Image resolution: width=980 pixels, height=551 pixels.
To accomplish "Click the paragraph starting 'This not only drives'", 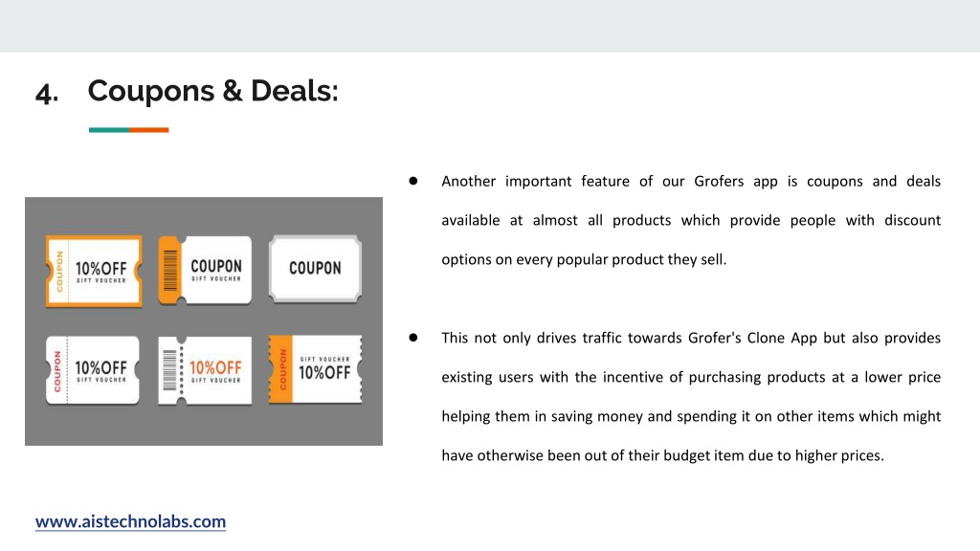I will pos(691,397).
